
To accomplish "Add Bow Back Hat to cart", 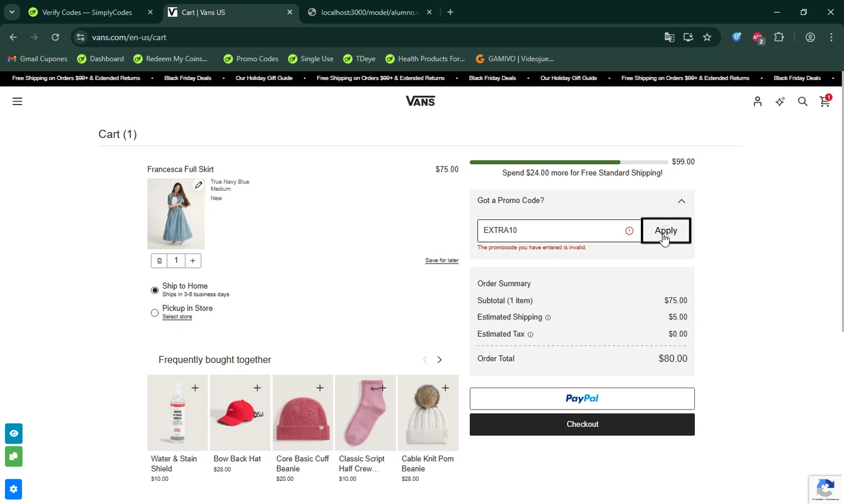I will [257, 388].
